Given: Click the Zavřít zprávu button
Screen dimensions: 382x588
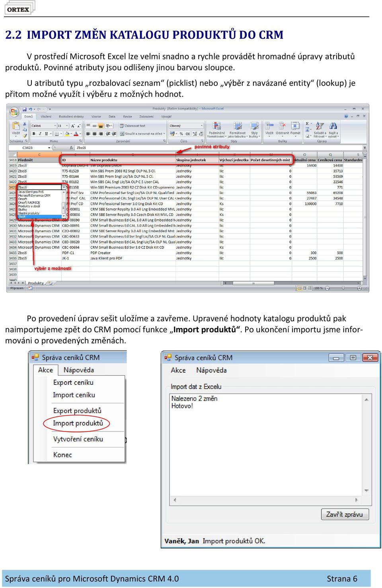Looking at the screenshot, I should point(345,514).
